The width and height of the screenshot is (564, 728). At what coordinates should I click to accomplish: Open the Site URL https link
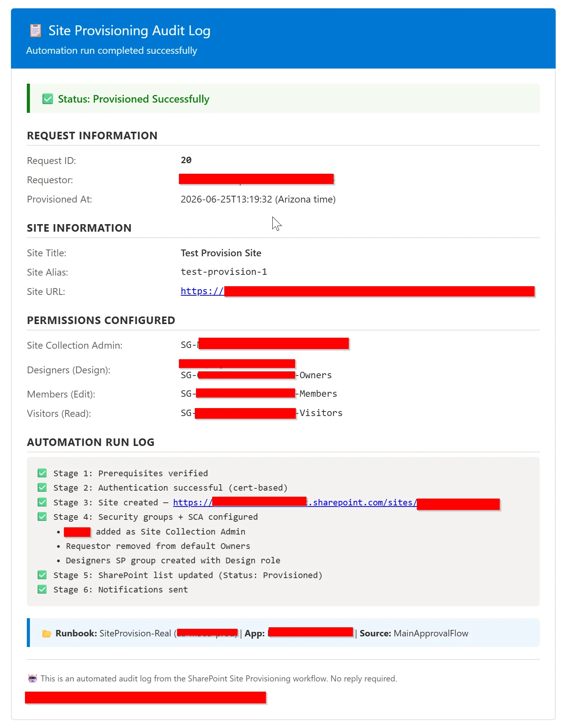pyautogui.click(x=357, y=291)
